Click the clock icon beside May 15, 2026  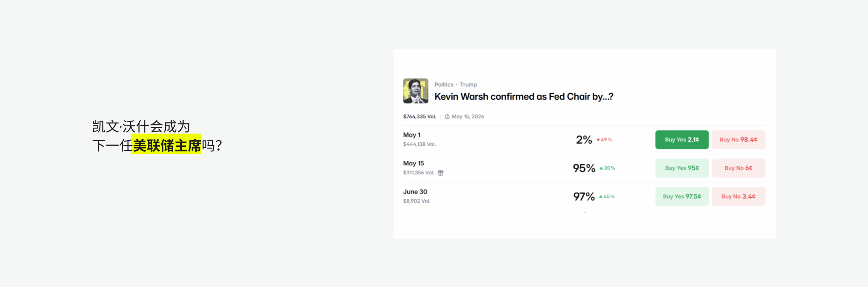point(447,117)
